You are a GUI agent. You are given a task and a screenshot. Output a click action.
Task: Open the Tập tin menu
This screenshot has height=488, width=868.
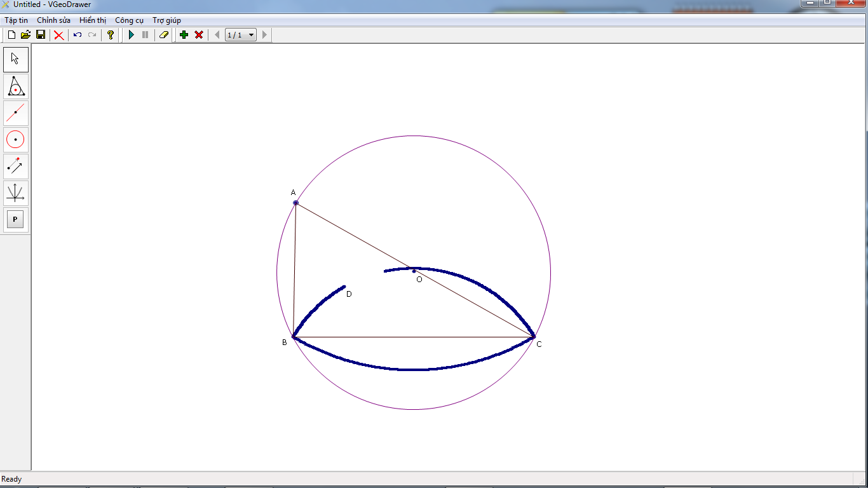click(x=17, y=20)
